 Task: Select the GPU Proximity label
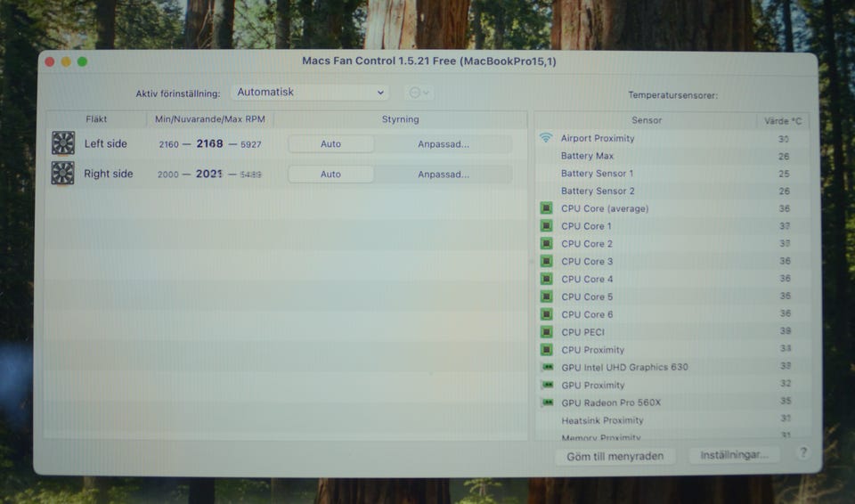click(x=593, y=385)
